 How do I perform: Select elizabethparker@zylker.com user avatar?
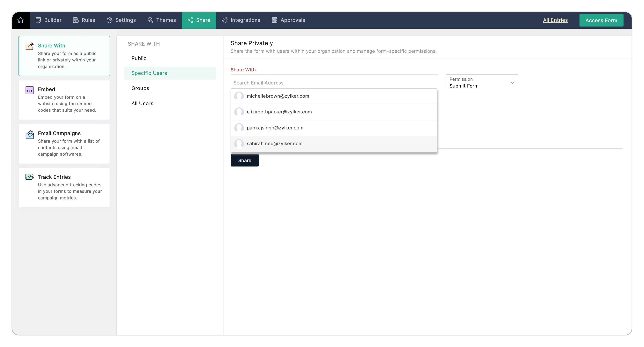pos(239,112)
